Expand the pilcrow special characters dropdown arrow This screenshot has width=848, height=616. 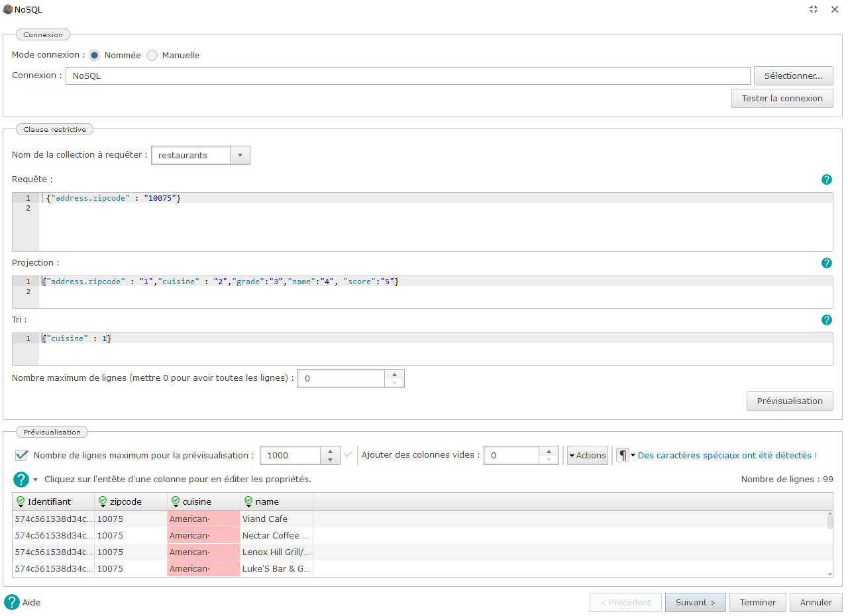[633, 455]
